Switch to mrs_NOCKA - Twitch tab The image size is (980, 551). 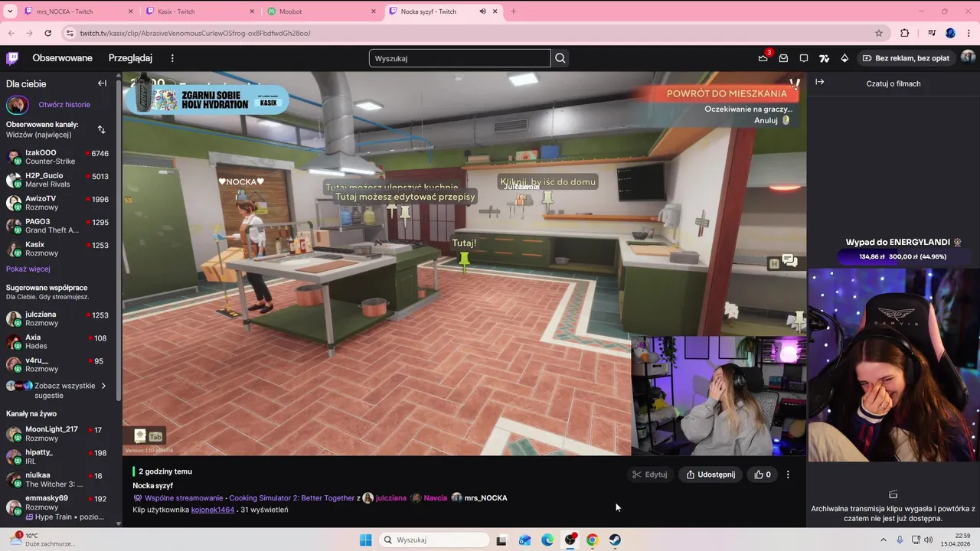[x=78, y=11]
